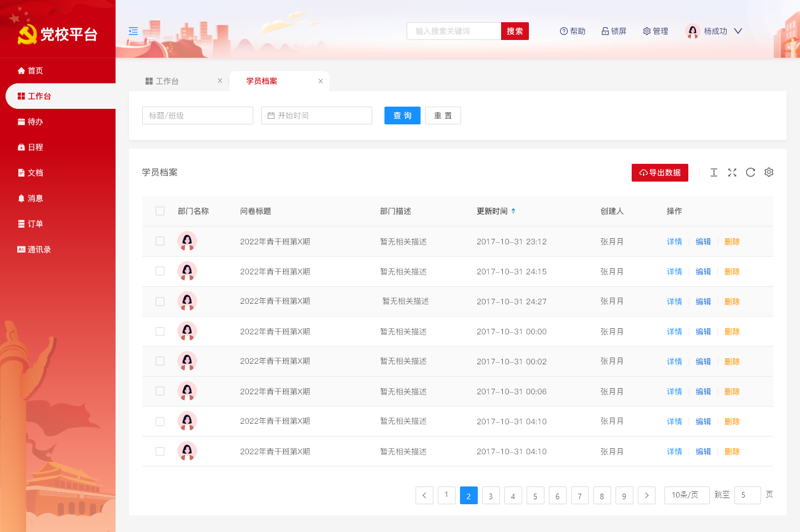Adjust row density icon
Screen dimensions: 800x532
pos(714,173)
